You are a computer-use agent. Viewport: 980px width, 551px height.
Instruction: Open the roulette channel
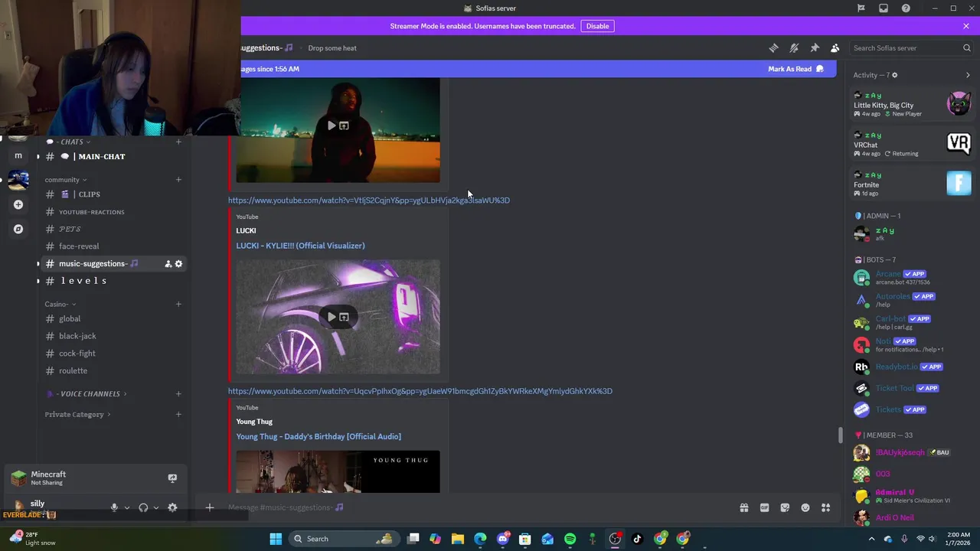[113, 370]
